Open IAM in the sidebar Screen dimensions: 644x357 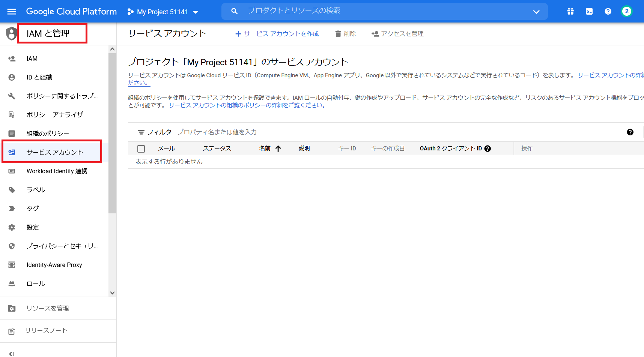[x=32, y=58]
